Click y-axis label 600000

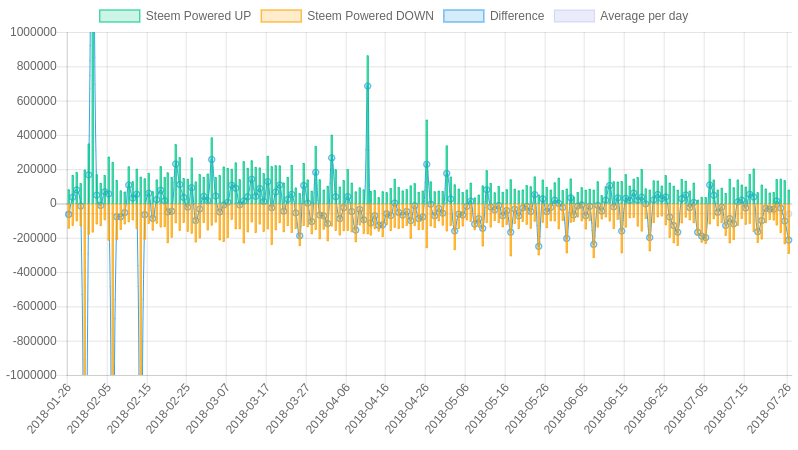click(36, 101)
